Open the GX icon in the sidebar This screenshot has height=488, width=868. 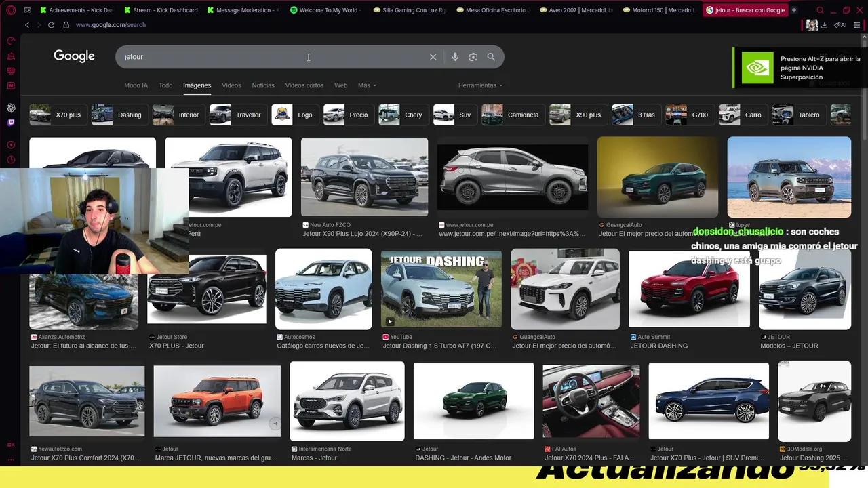[x=11, y=445]
